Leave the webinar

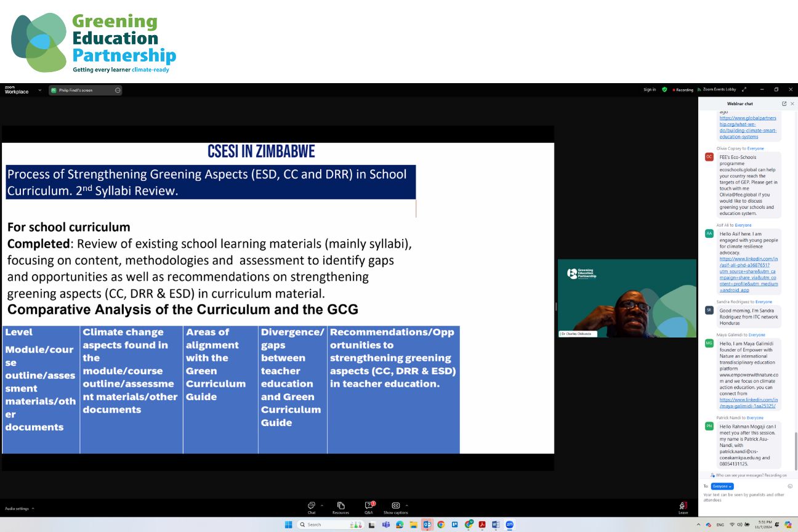(683, 507)
